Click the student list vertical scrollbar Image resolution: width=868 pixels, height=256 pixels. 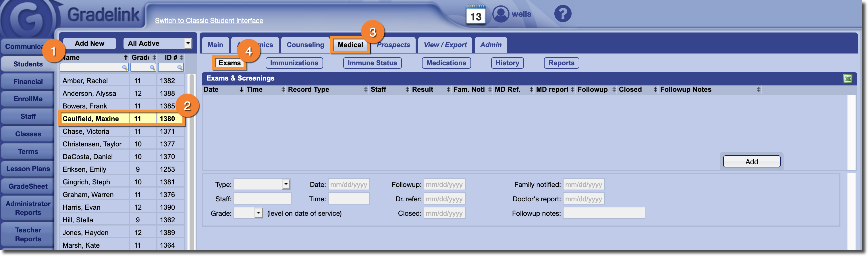[x=191, y=162]
